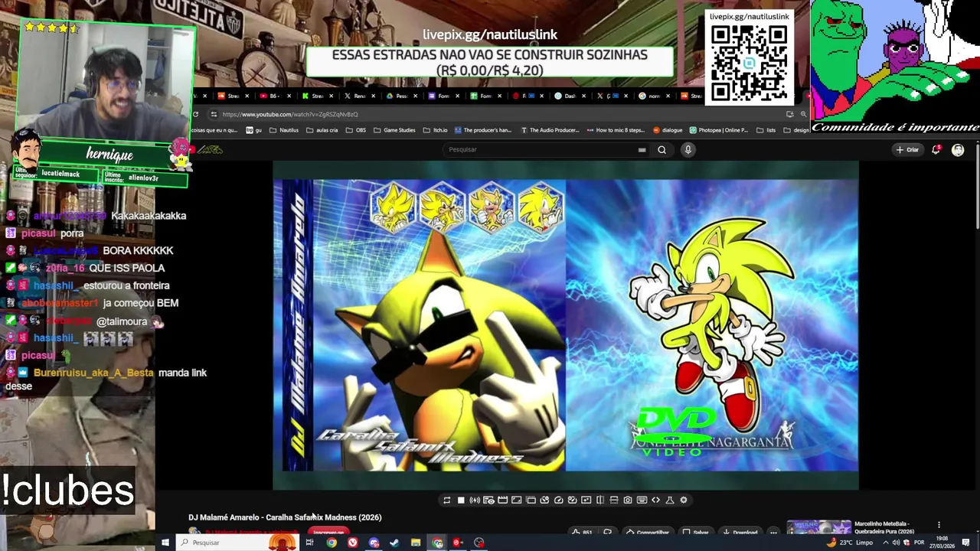The image size is (980, 551).
Task: Open the video filters icon
Action: pos(586,500)
